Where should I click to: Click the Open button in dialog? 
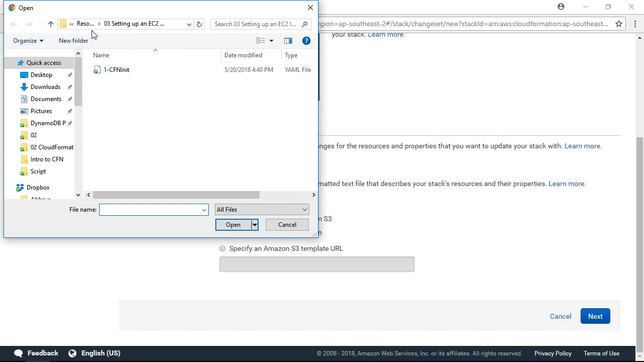233,225
